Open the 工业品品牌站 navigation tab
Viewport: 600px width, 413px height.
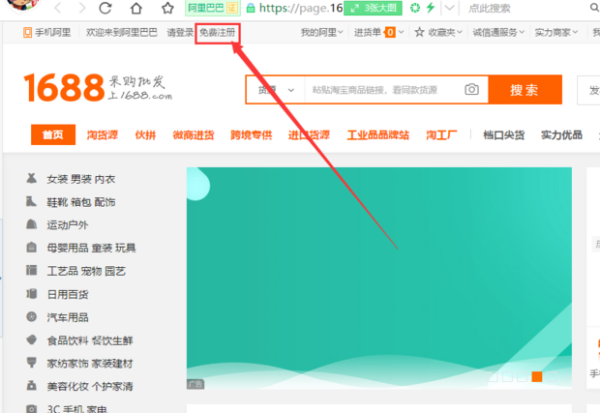point(378,135)
